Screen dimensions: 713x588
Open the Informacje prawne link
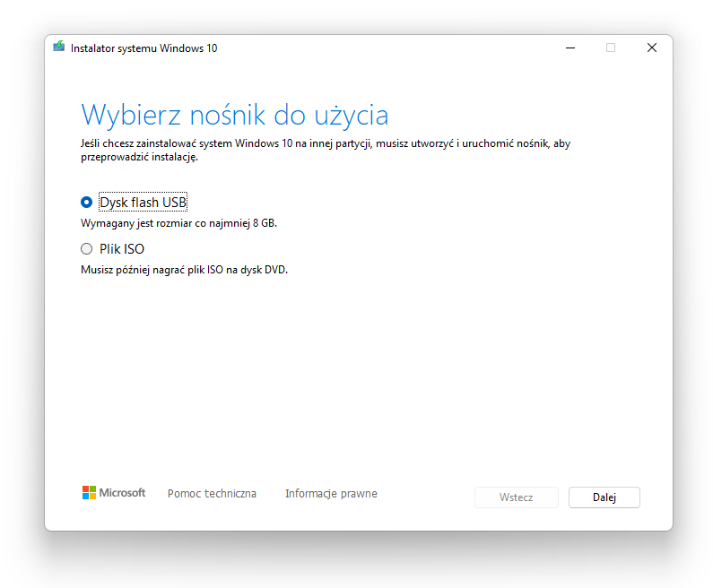click(331, 494)
